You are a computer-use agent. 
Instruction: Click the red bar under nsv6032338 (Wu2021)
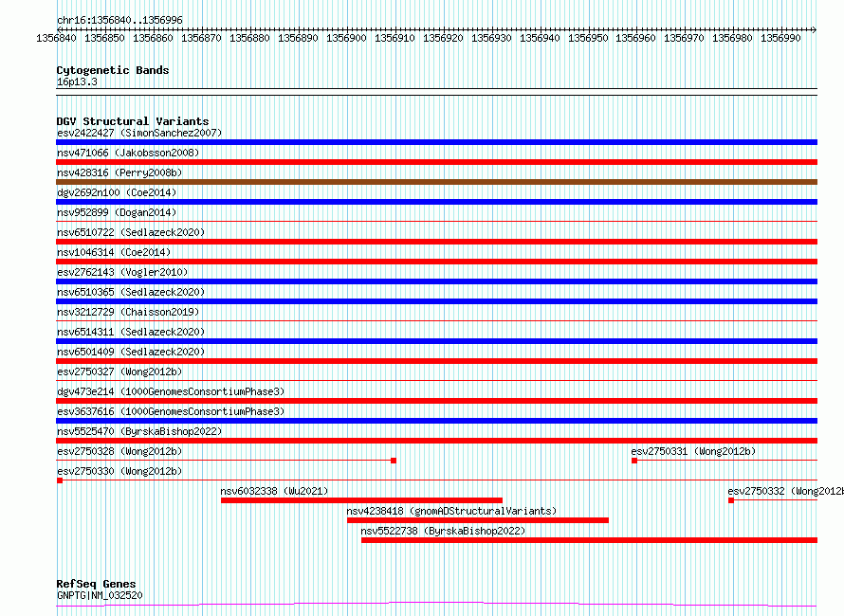[x=361, y=500]
